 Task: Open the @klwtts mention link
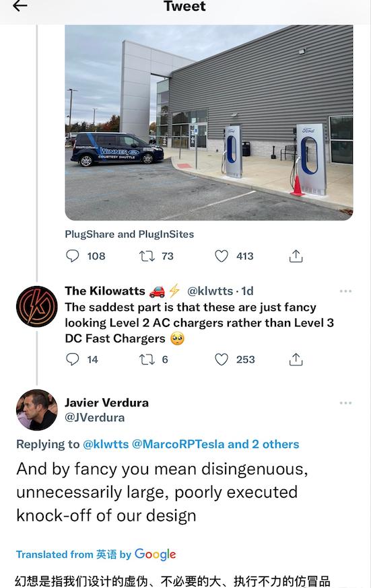tap(106, 444)
